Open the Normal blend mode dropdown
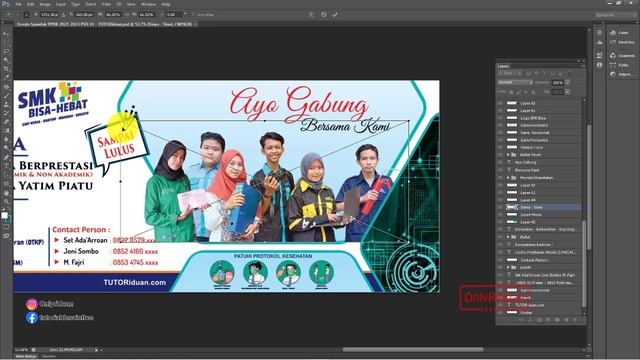Screen dimensions: 640x360 [515, 82]
